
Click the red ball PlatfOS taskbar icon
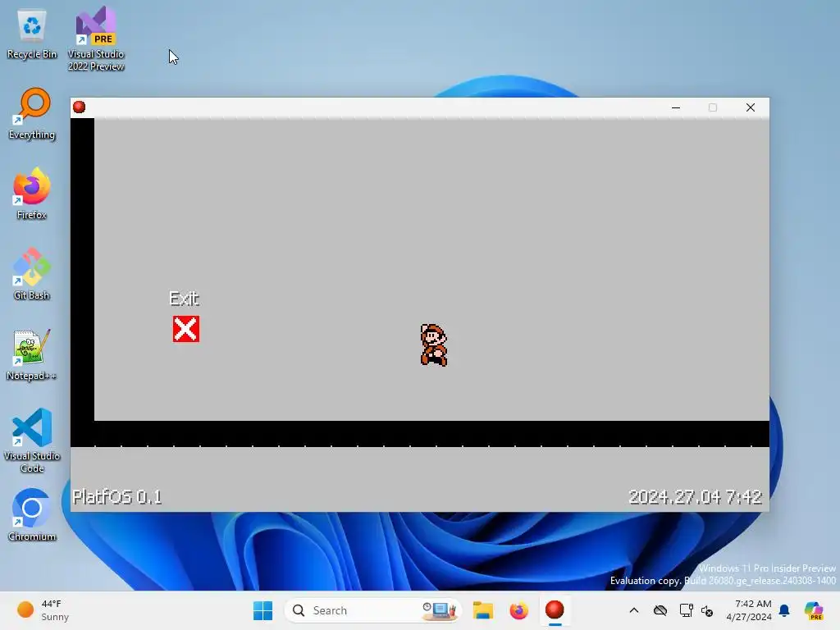(x=555, y=610)
